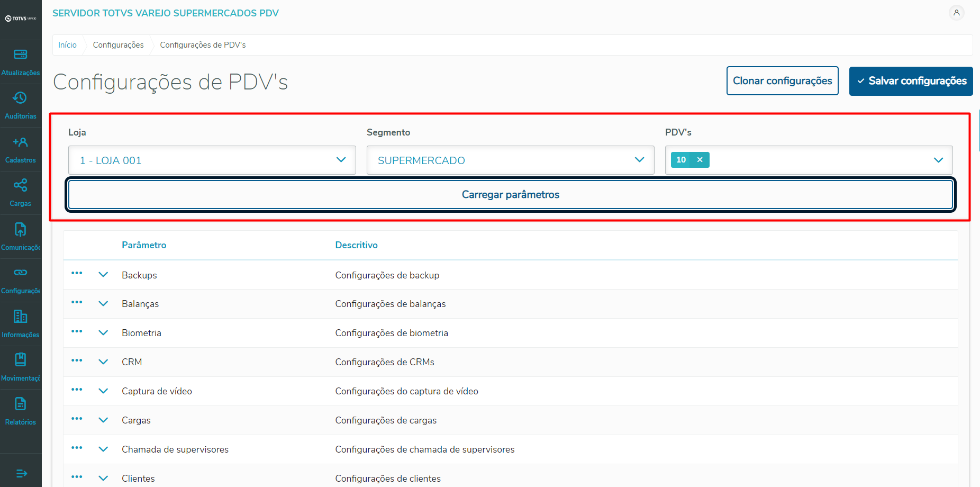Click the Descritivo column header
Screen dimensions: 980x487
(356, 245)
